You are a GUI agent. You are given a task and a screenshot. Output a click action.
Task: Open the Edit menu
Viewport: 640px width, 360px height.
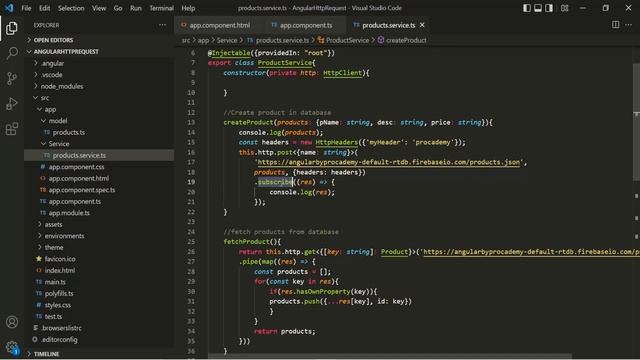pos(44,8)
